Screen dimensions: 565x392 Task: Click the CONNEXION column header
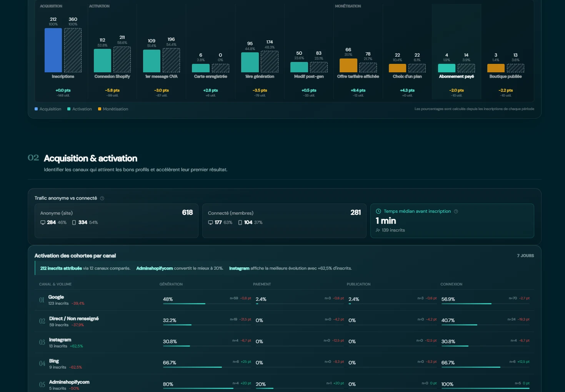451,284
